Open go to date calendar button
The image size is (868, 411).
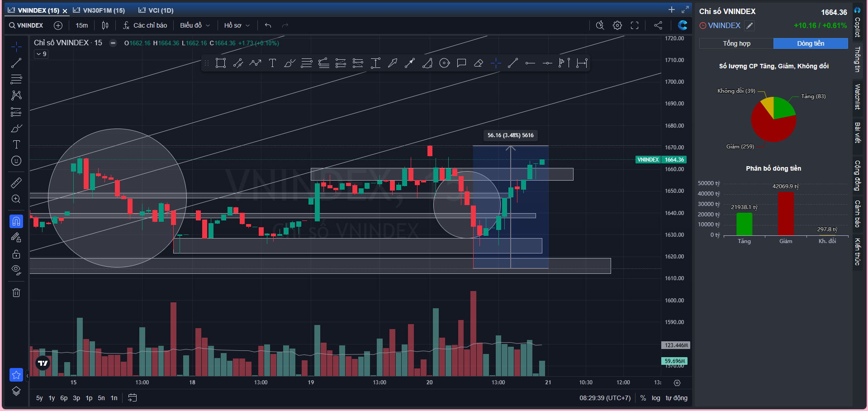pos(133,398)
